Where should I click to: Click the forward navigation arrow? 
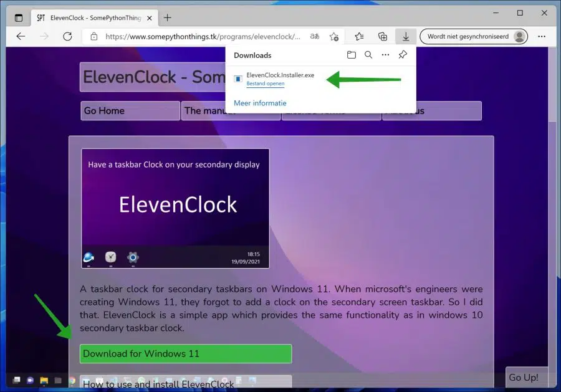pos(44,37)
